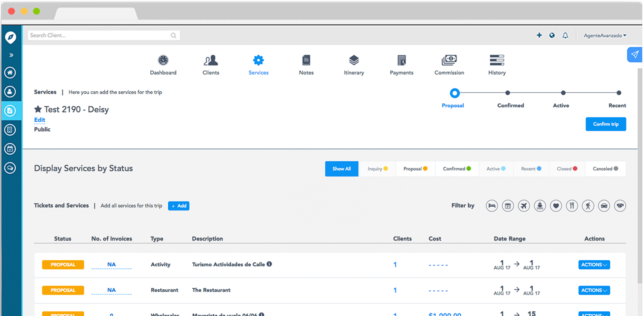Click the Search Client input field
644x316 pixels.
click(x=99, y=36)
